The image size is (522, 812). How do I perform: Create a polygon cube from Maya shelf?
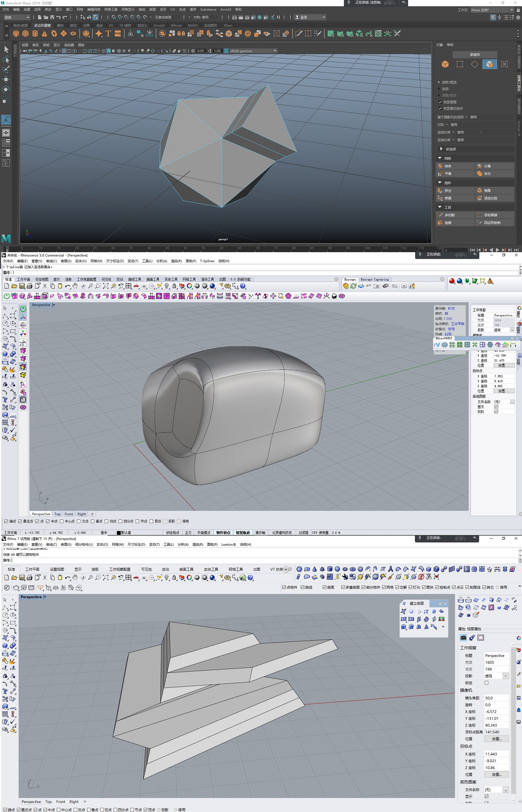(25, 33)
